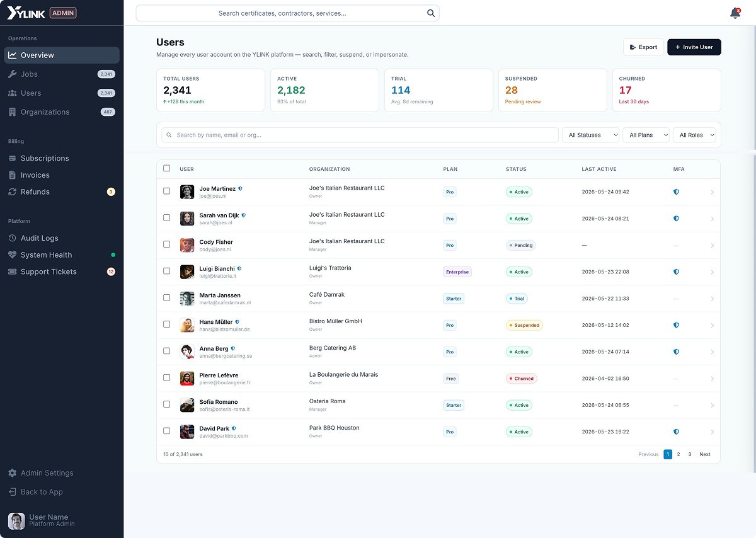This screenshot has height=538, width=756.
Task: Click Marta Janssen's avatar
Action: 187,299
